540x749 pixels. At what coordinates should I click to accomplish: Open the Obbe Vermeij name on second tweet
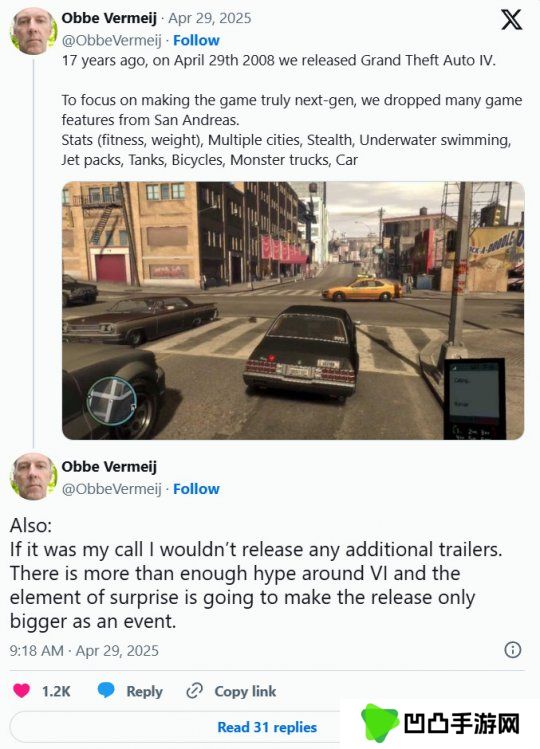[109, 467]
